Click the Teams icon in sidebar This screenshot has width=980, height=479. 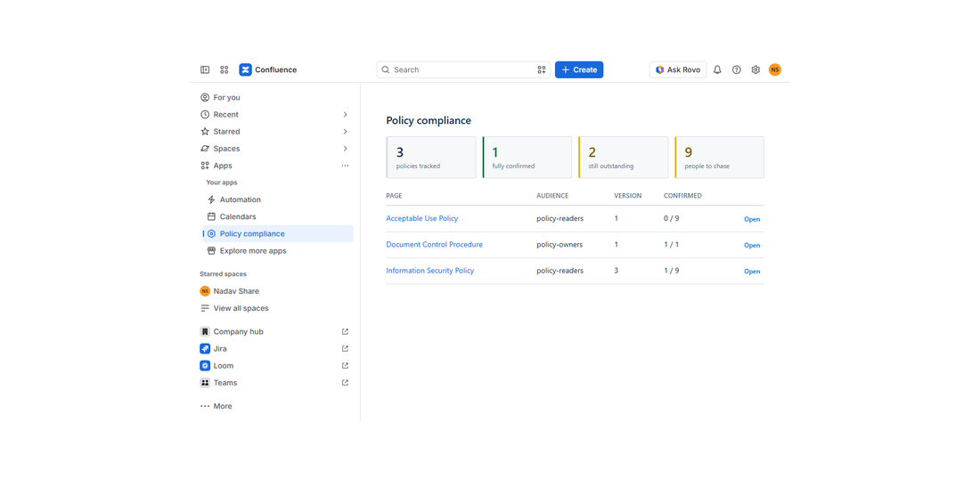pos(204,383)
